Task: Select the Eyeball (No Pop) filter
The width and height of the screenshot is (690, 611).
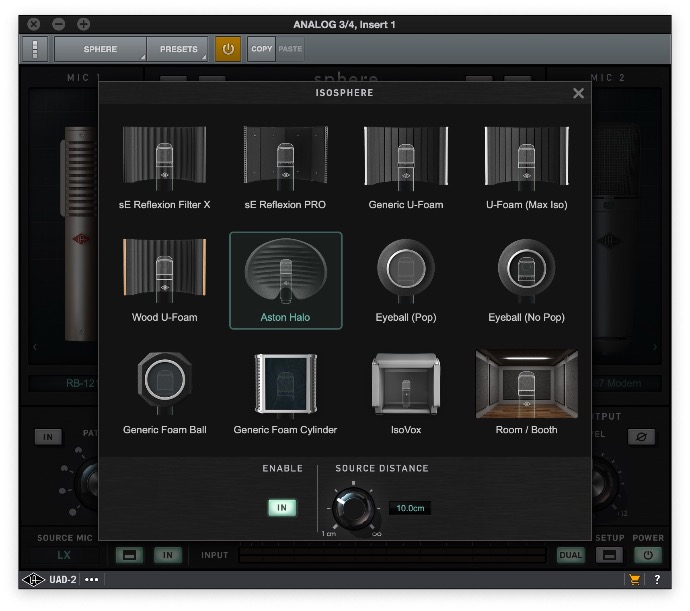Action: (x=526, y=280)
